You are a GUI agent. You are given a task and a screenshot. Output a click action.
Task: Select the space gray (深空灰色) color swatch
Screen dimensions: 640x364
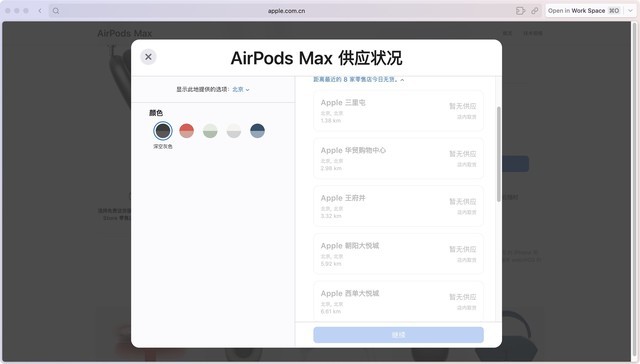tap(163, 131)
